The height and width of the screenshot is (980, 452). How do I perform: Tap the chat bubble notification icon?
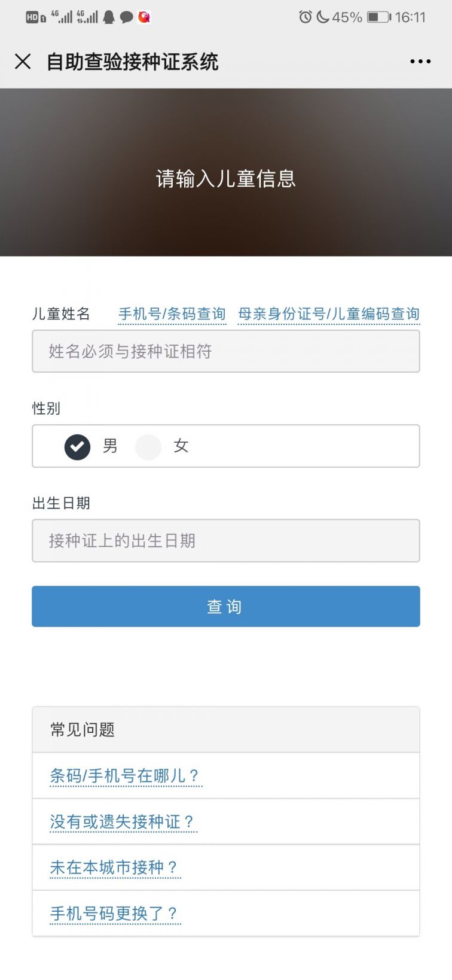pyautogui.click(x=126, y=17)
